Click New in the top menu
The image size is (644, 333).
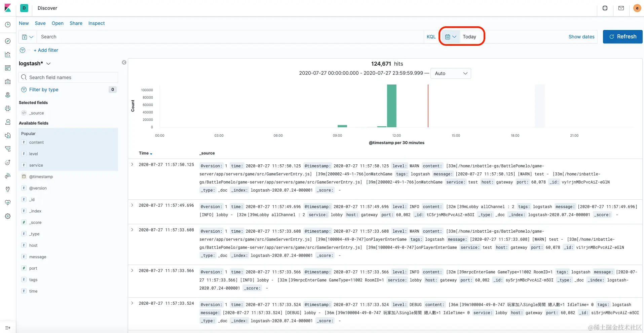[24, 23]
